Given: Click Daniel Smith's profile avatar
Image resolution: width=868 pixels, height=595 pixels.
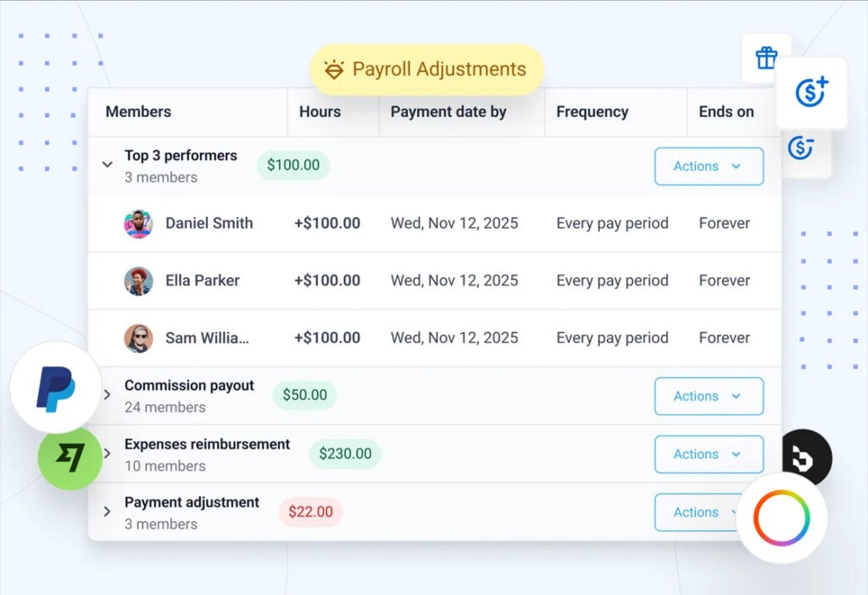Looking at the screenshot, I should [x=138, y=223].
